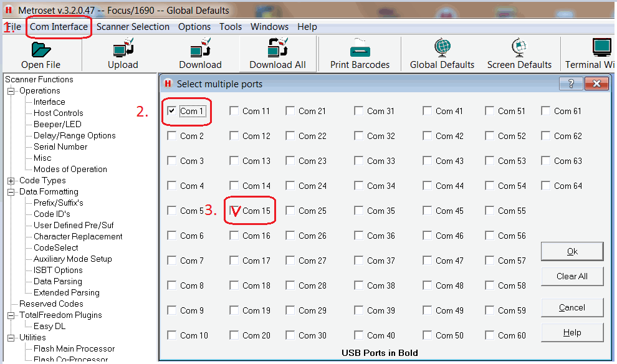Screen dimensions: 617x364
Task: Uncheck the Com 1 checkbox
Action: (x=171, y=110)
